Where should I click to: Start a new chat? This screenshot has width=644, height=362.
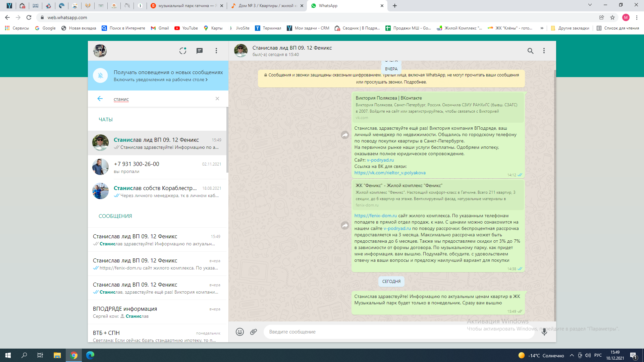[200, 51]
